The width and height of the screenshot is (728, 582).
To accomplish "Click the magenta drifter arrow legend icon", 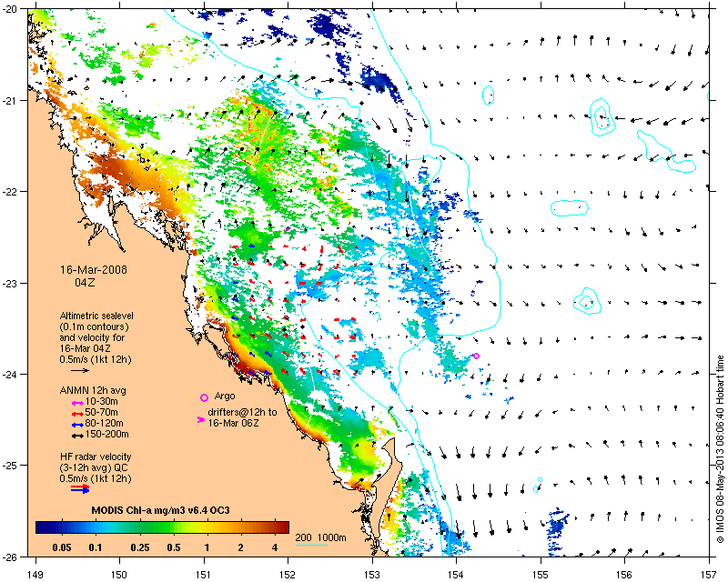I will coord(201,419).
